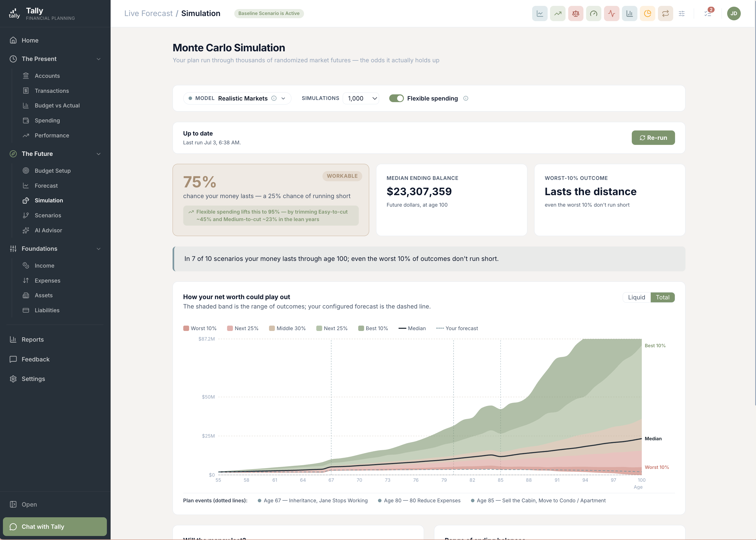Open the Model Realistic Markets dropdown
The image size is (756, 540).
[237, 98]
